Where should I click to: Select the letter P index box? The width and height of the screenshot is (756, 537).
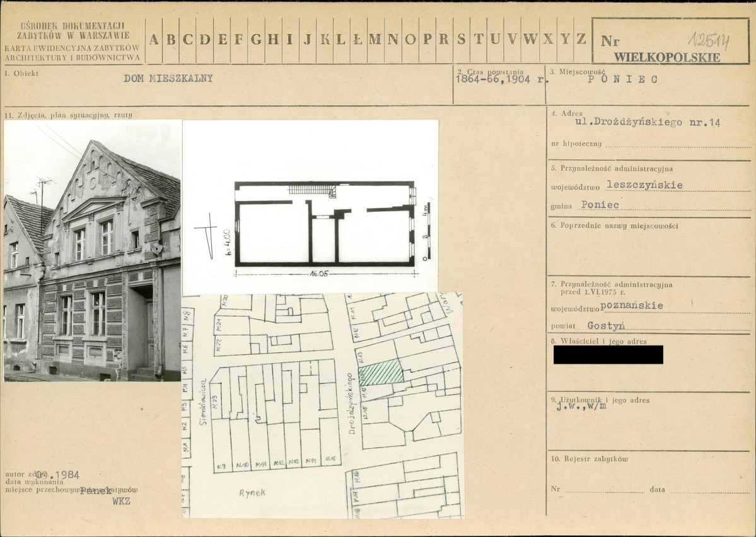[x=427, y=40]
